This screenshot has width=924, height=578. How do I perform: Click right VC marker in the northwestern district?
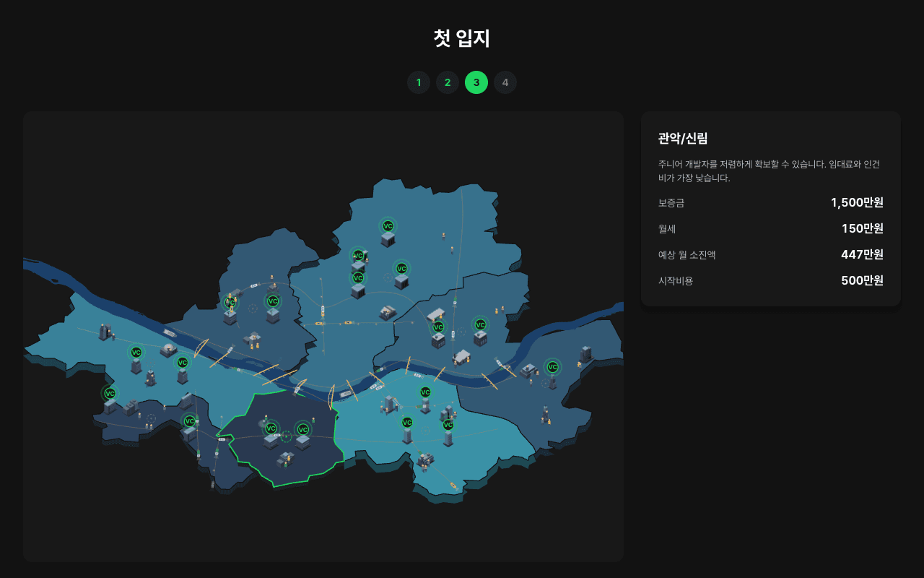pyautogui.click(x=273, y=301)
